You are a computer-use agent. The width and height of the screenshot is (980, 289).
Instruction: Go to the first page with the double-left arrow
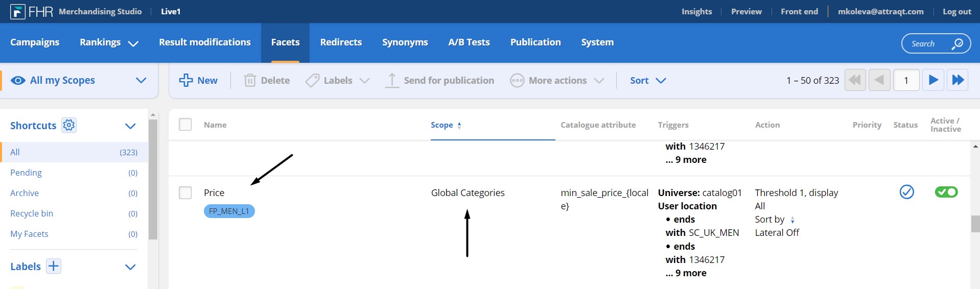pos(855,80)
